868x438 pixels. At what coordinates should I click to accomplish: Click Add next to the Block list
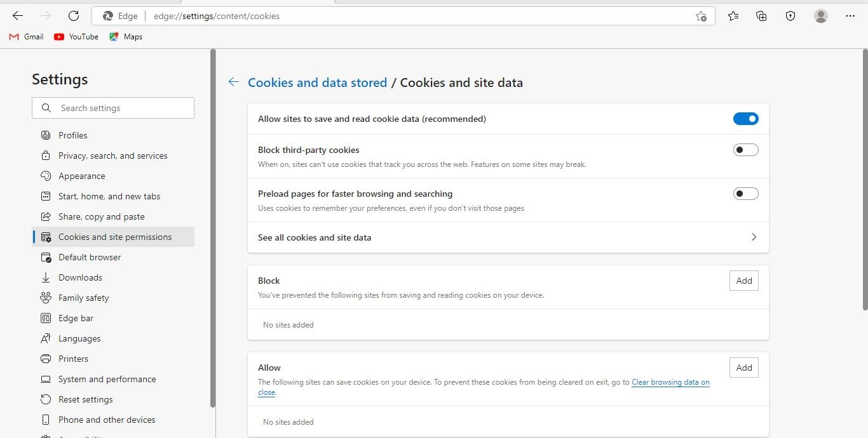[743, 280]
